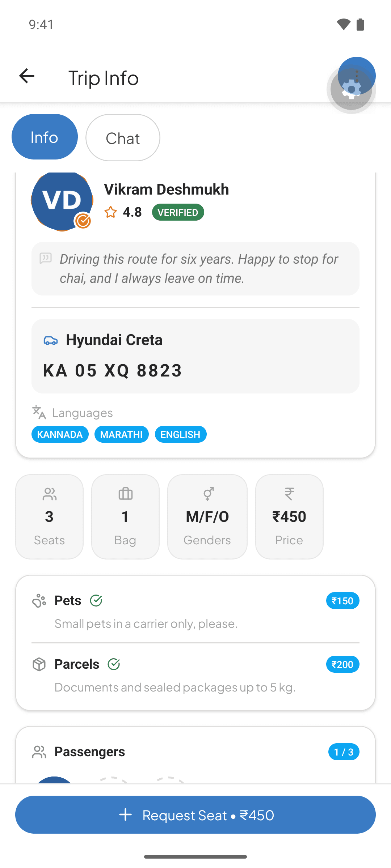Click the car icon beside Hyundai Creta

[x=51, y=340]
